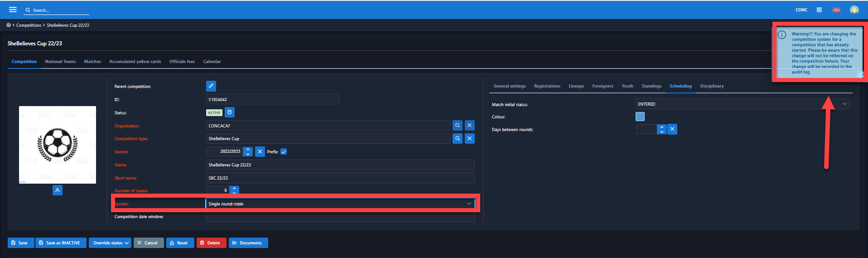Viewport: 868px width, 258px height.
Task: Click the Short name input field
Action: coord(340,178)
